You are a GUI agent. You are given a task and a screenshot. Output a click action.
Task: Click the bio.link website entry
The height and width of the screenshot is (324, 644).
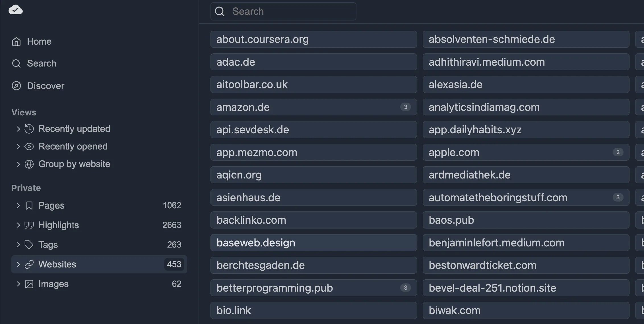coord(313,310)
